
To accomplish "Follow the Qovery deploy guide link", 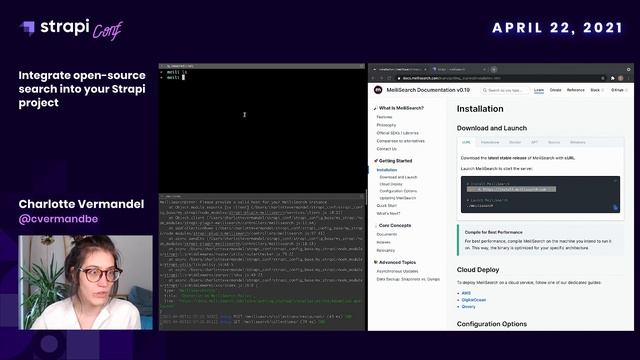I will (x=468, y=307).
